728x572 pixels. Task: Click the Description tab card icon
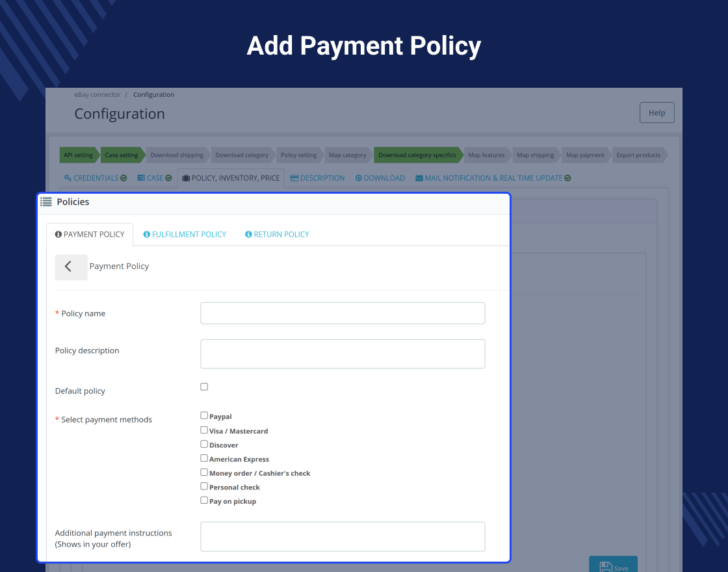294,178
